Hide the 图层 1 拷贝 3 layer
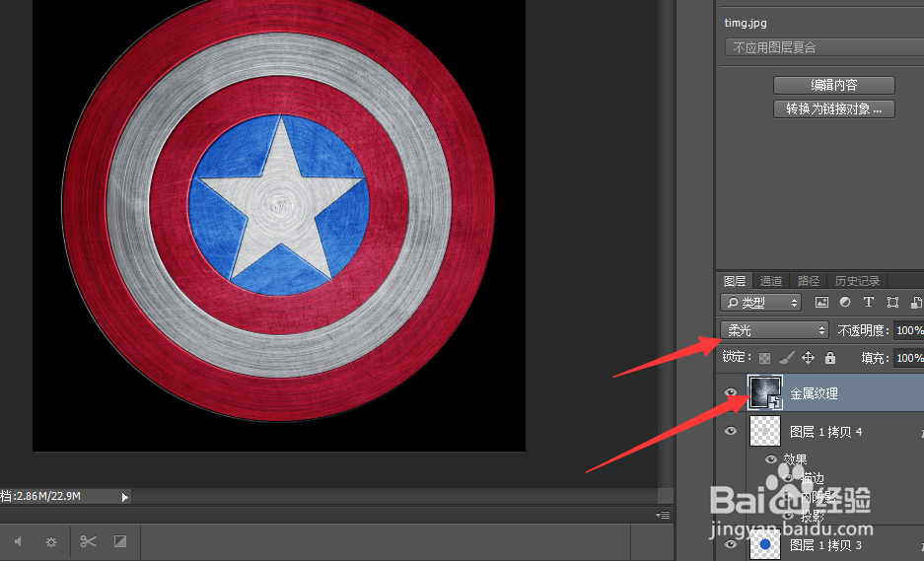This screenshot has width=924, height=561. pos(731,544)
